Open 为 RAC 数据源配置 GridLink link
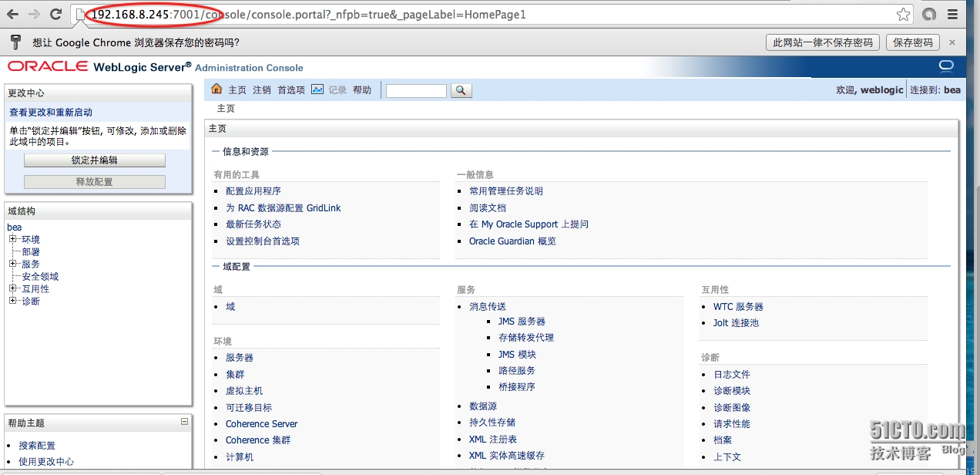 coord(283,208)
